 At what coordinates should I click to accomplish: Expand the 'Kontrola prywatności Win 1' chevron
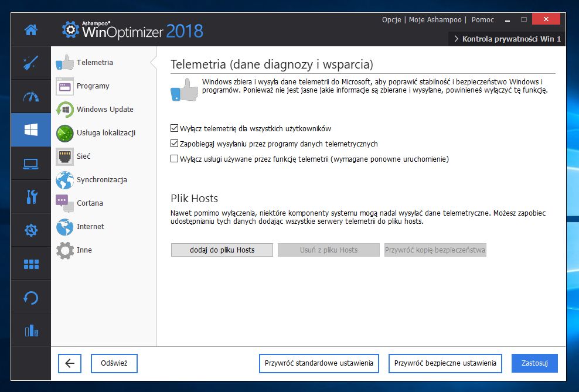[x=456, y=39]
